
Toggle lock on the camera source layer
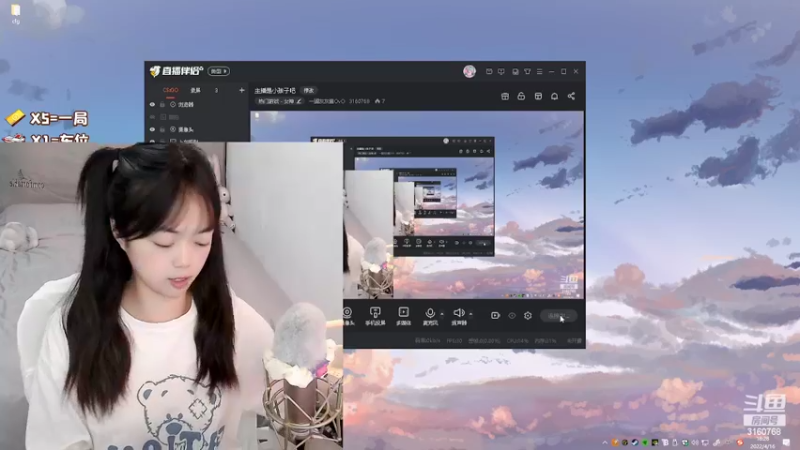click(x=163, y=130)
